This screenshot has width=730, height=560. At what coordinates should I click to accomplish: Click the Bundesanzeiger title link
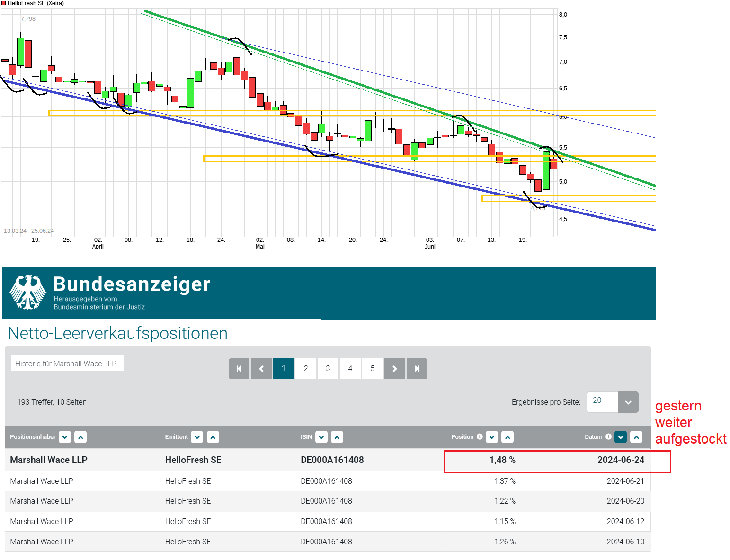[x=132, y=284]
